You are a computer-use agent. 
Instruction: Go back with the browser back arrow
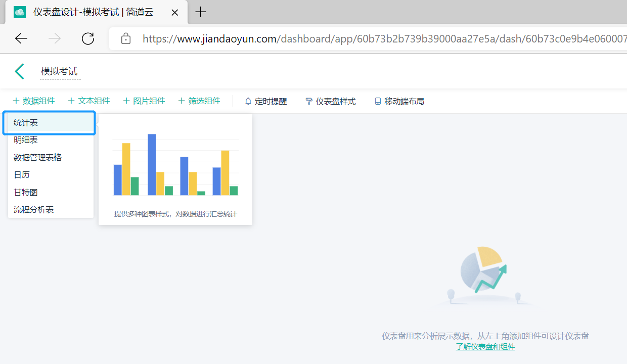click(21, 38)
